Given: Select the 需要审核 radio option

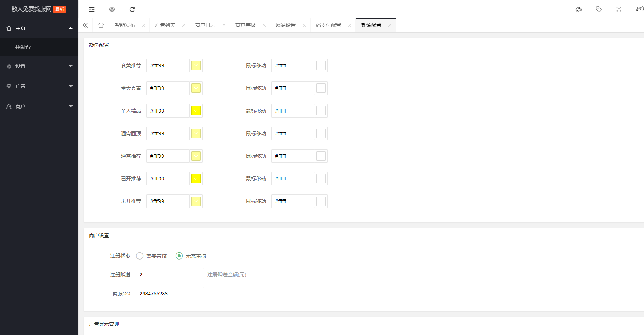Looking at the screenshot, I should [x=151, y=256].
